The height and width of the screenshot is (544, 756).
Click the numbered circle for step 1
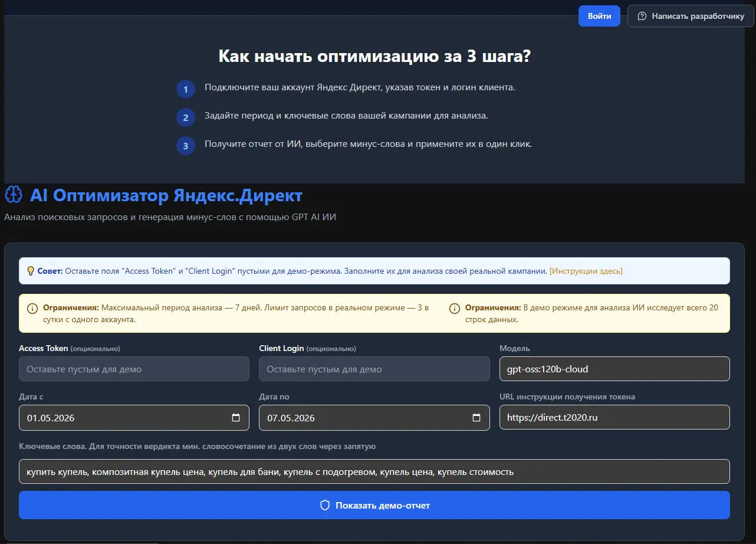click(x=186, y=90)
